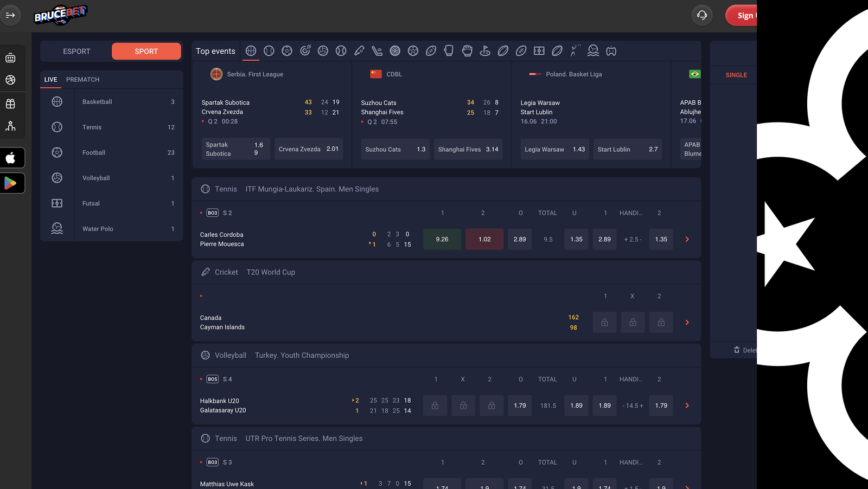Click the support headset icon
868x489 pixels.
(701, 15)
